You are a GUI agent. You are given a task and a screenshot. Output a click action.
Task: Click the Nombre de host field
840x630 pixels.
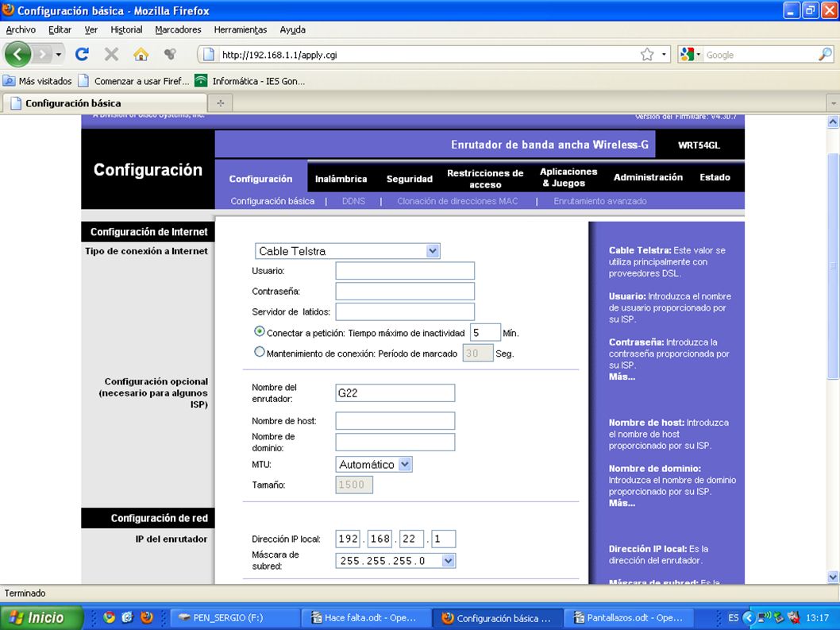click(395, 421)
